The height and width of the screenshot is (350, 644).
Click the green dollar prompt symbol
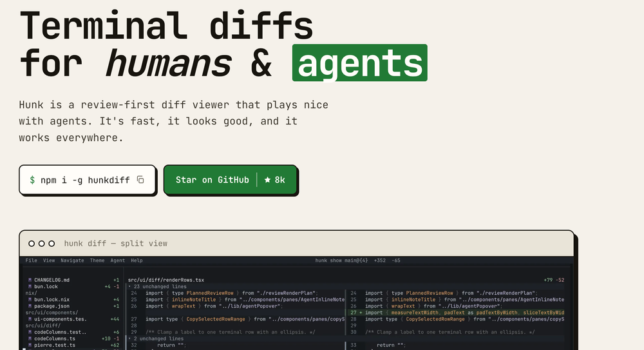coord(32,180)
